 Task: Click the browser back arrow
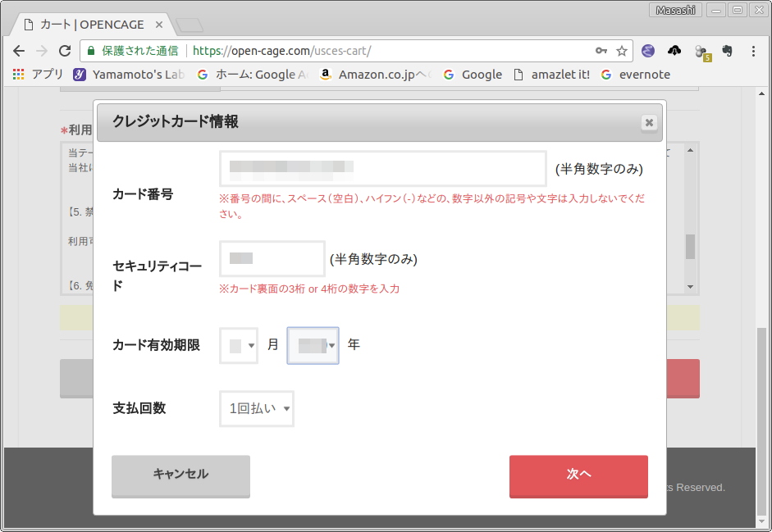click(x=19, y=51)
